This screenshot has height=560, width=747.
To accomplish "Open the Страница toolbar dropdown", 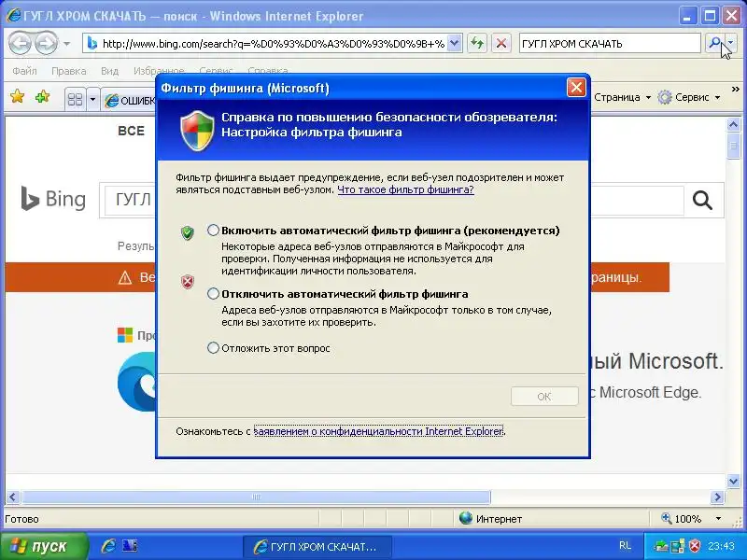I will coord(622,97).
